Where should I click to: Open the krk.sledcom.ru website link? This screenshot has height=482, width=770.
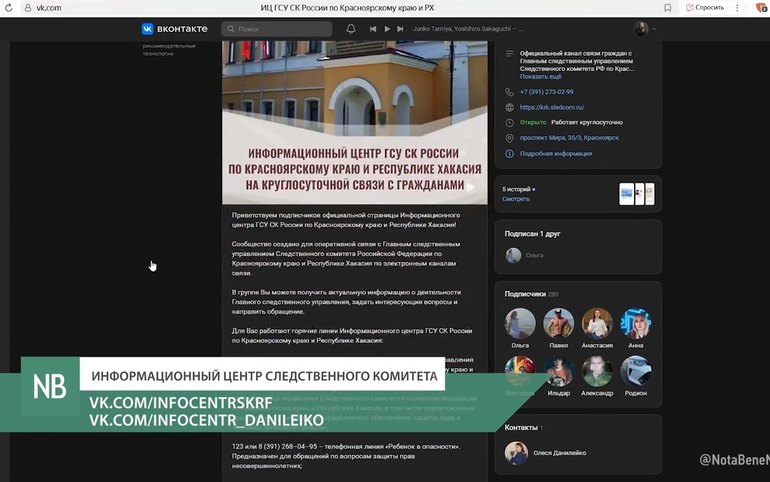click(x=552, y=107)
